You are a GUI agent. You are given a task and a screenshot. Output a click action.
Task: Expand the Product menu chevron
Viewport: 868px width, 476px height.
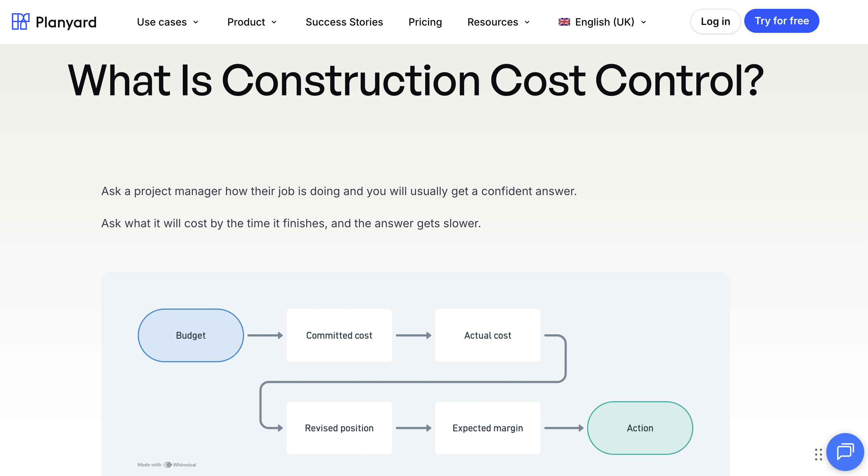(274, 22)
